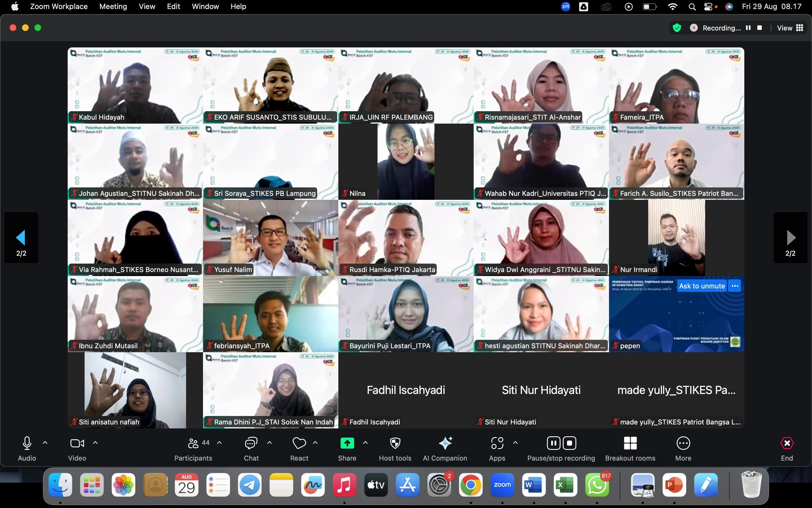The height and width of the screenshot is (508, 812).
Task: Open the More options menu
Action: coord(683,448)
